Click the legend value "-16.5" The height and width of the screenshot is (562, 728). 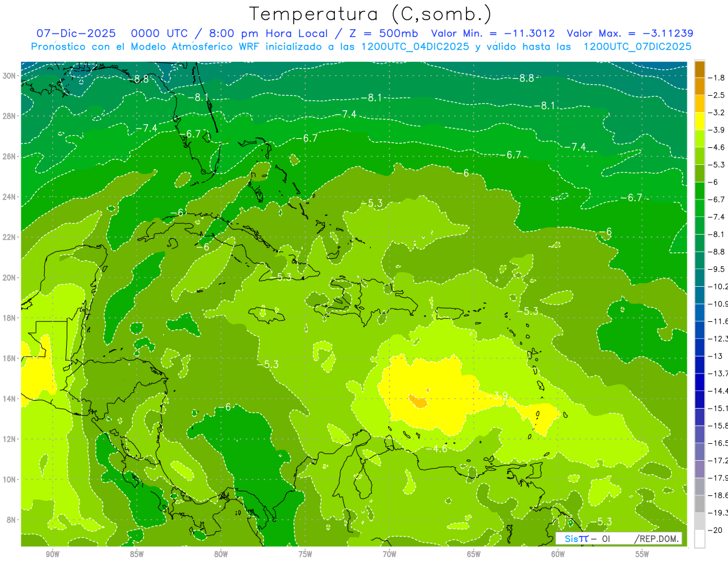click(x=718, y=443)
